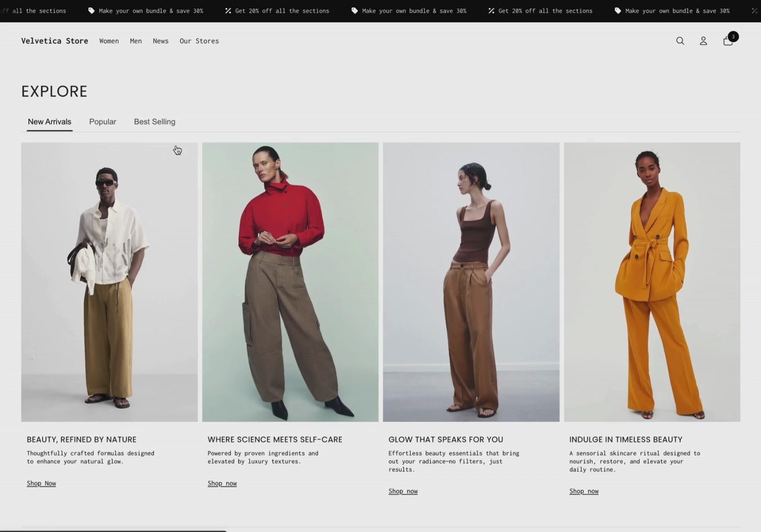Click Shop now under Glow That Speaks For You
The height and width of the screenshot is (532, 761).
tap(403, 491)
